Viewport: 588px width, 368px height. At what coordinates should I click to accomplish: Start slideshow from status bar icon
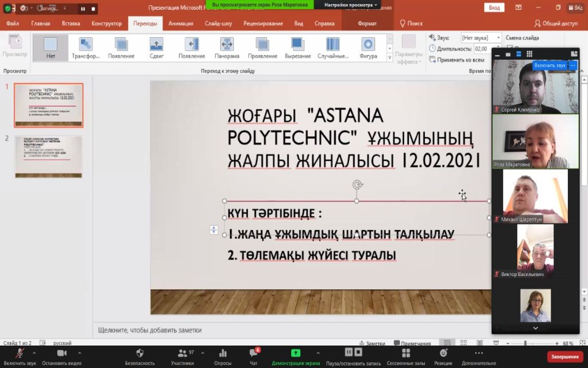pos(496,343)
